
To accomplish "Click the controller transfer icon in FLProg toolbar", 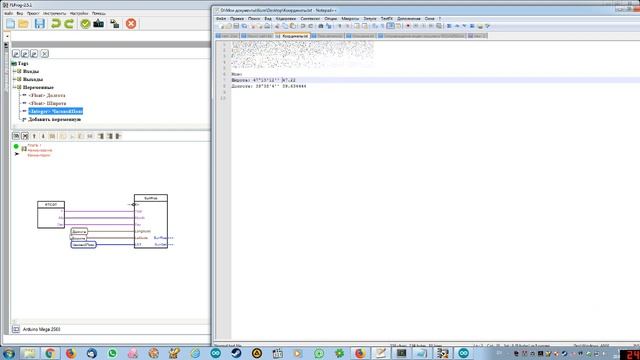I will coord(115,24).
